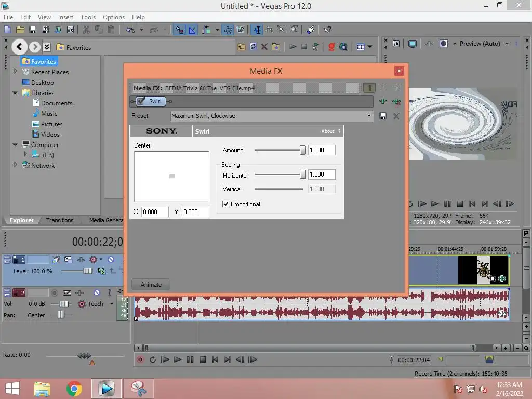Image resolution: width=532 pixels, height=399 pixels.
Task: Open the Insert menu
Action: point(65,17)
